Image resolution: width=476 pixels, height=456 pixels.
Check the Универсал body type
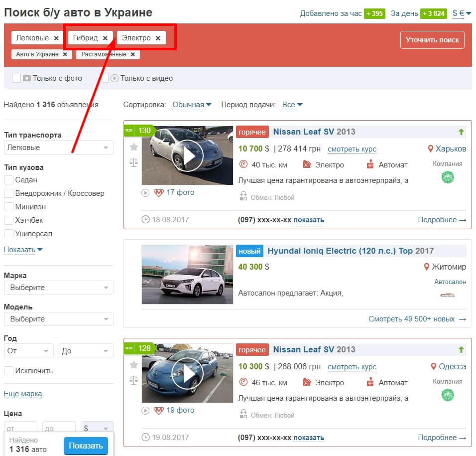coord(9,234)
